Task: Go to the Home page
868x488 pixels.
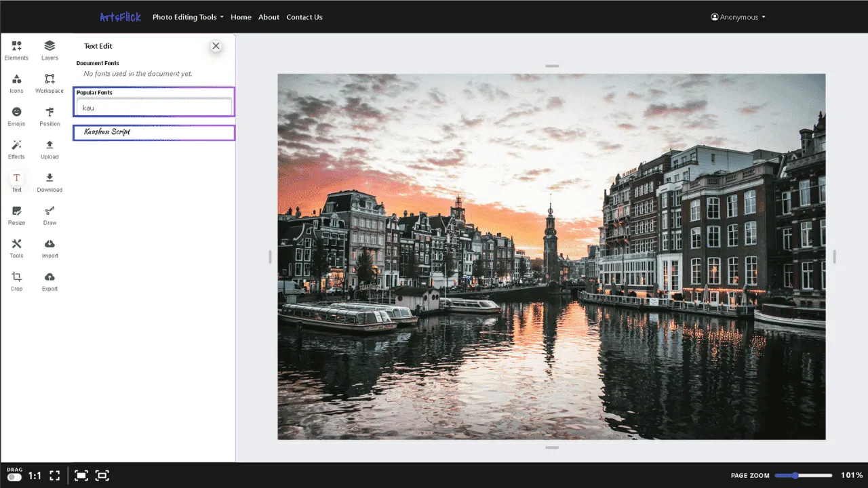Action: pyautogui.click(x=241, y=17)
